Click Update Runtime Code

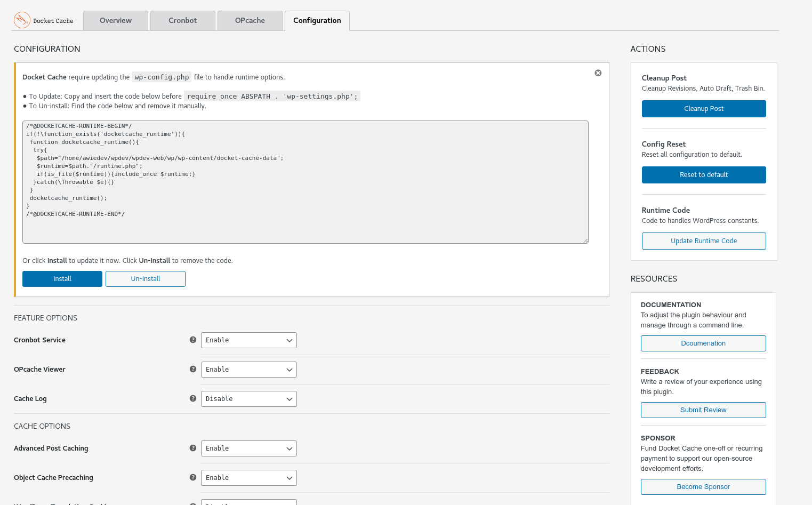pyautogui.click(x=703, y=241)
